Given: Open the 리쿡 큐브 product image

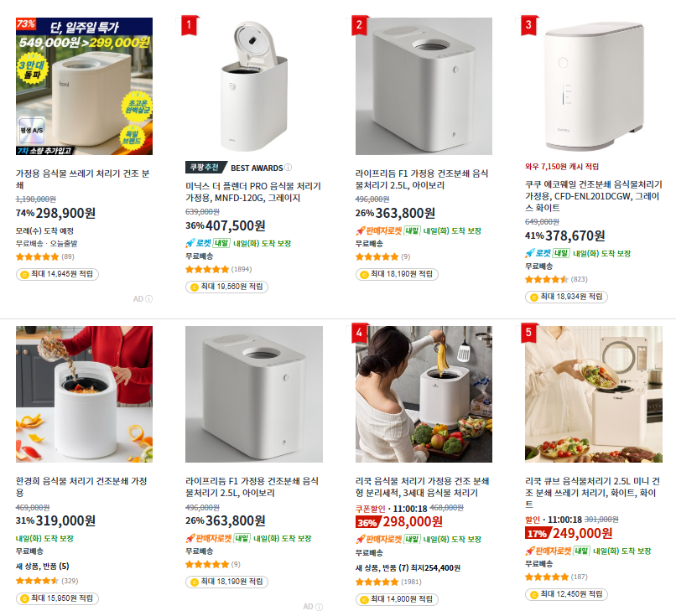Looking at the screenshot, I should click(x=593, y=394).
